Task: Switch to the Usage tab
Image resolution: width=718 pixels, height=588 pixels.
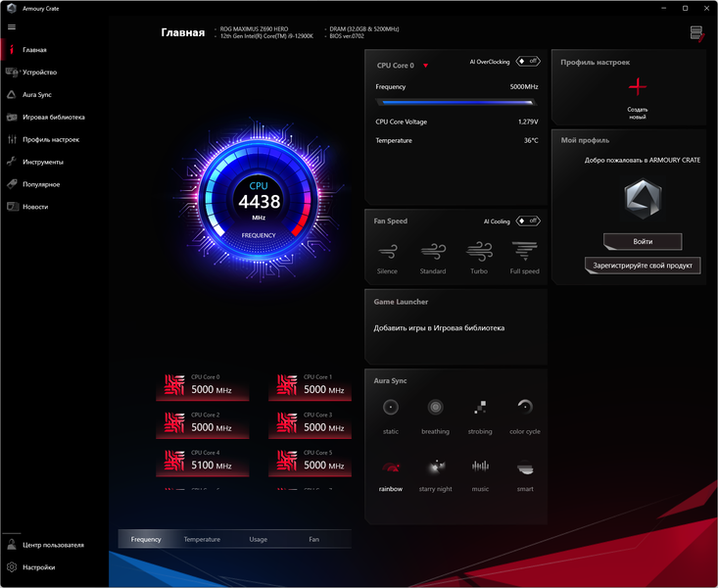Action: pyautogui.click(x=259, y=539)
